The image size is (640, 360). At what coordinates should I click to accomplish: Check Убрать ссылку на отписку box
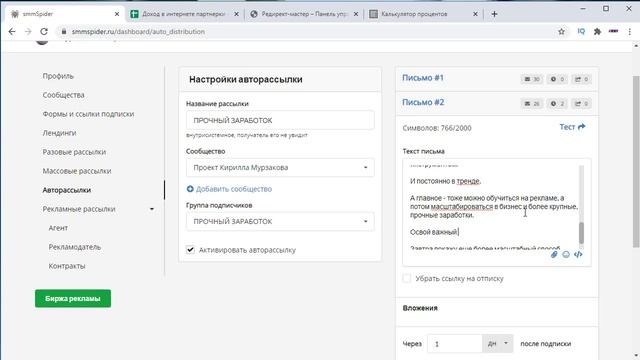pyautogui.click(x=407, y=278)
